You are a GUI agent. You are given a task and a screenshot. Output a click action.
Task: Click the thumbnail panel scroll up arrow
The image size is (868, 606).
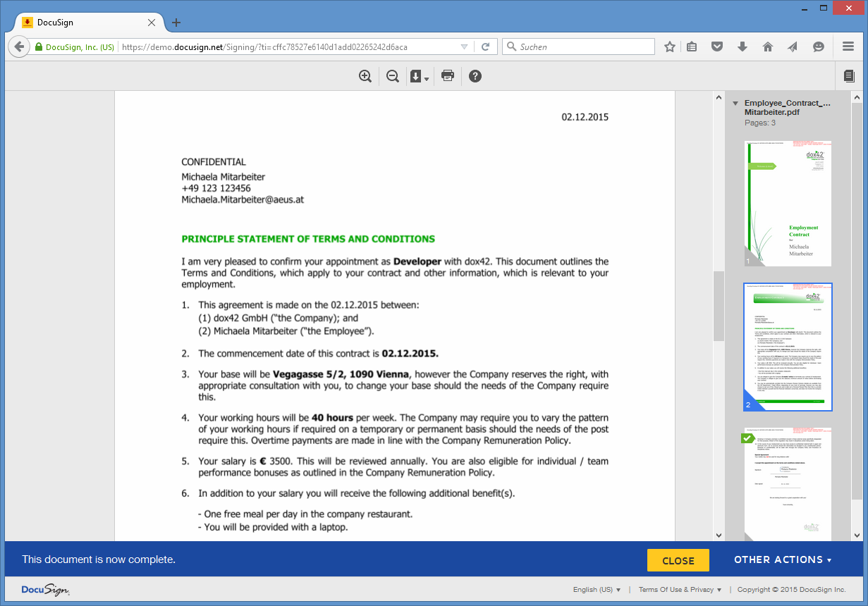(857, 97)
